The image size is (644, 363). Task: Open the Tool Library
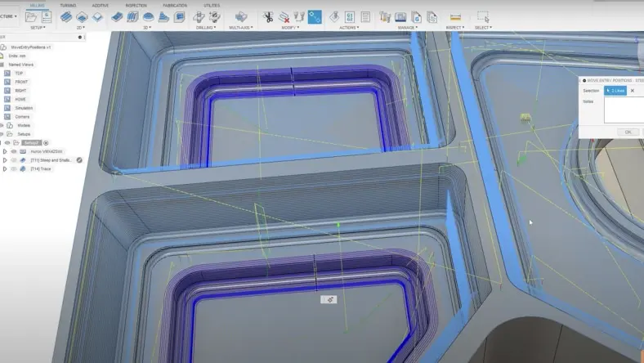[x=385, y=17]
